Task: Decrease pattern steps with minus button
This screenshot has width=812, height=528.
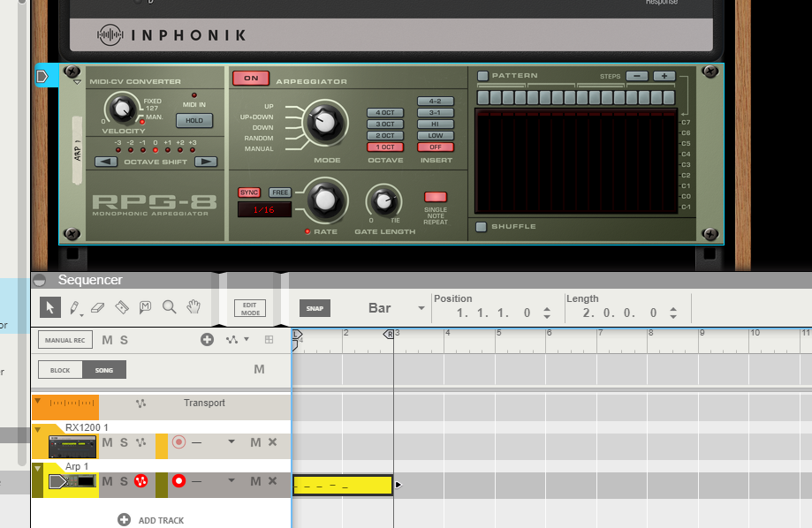Action: [637, 76]
